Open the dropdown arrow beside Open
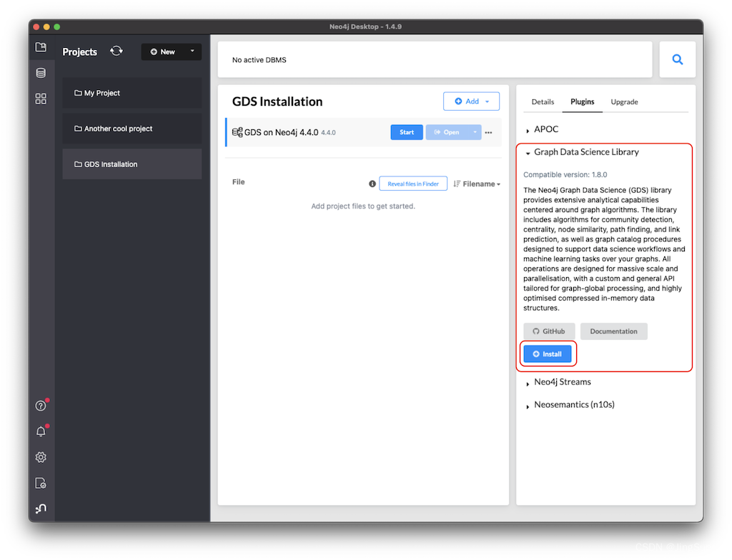732x560 pixels. click(x=475, y=132)
